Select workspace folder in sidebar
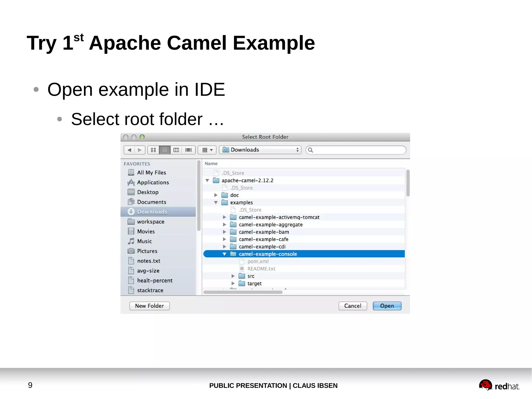 click(158, 222)
